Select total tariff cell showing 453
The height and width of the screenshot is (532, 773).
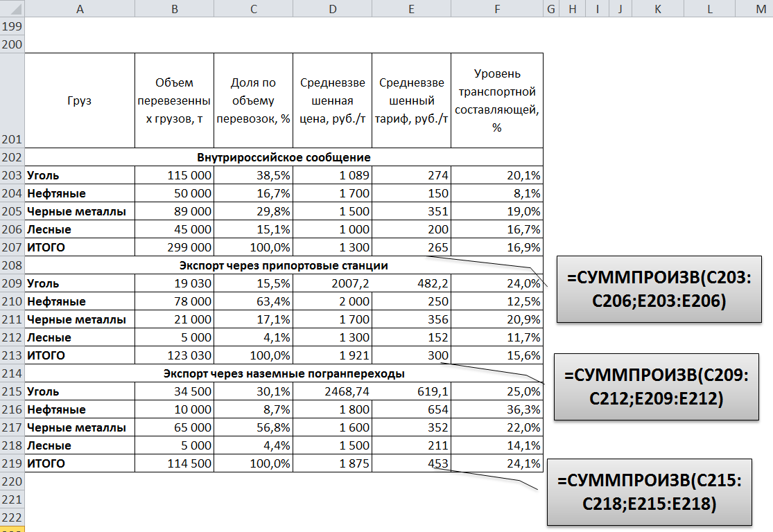coord(412,463)
